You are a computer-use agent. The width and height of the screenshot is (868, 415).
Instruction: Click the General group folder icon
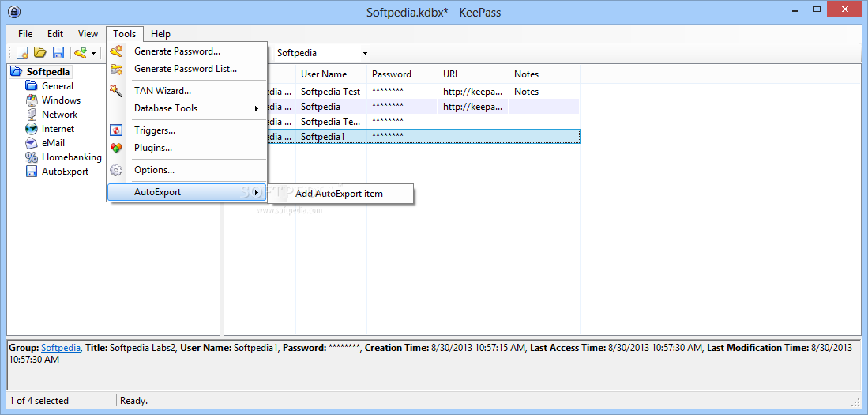[x=32, y=86]
